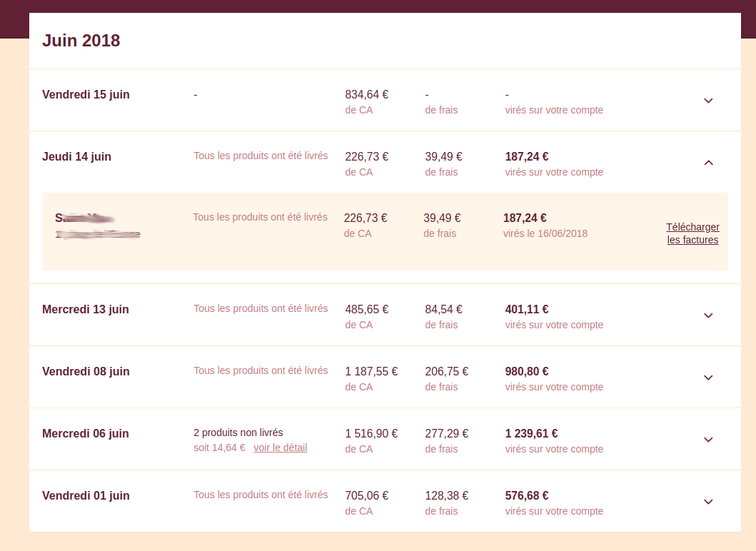The height and width of the screenshot is (551, 756).
Task: Collapse the Jeudi 14 juin row chevron
Action: [x=707, y=163]
